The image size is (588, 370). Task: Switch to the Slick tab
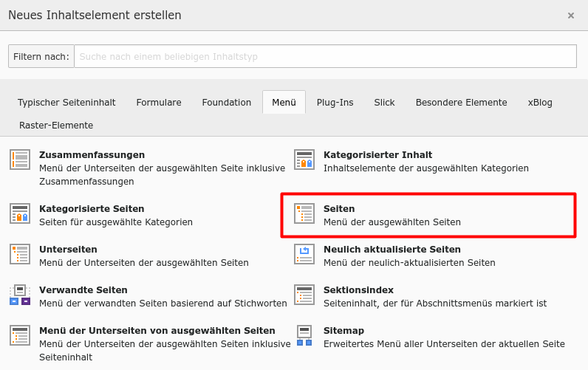[384, 103]
